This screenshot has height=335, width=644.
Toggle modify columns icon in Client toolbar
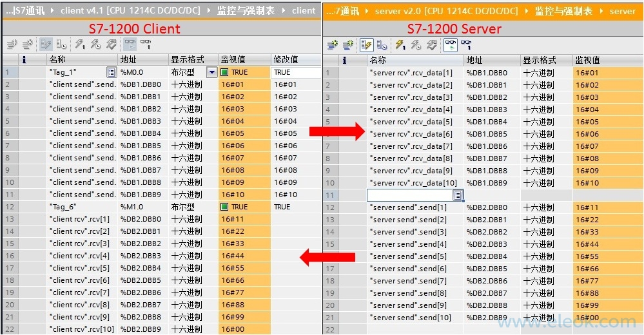[x=46, y=44]
